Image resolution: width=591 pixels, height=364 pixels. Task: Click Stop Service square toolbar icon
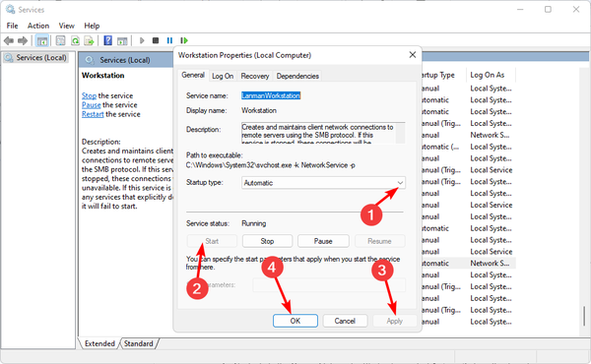[x=156, y=40]
